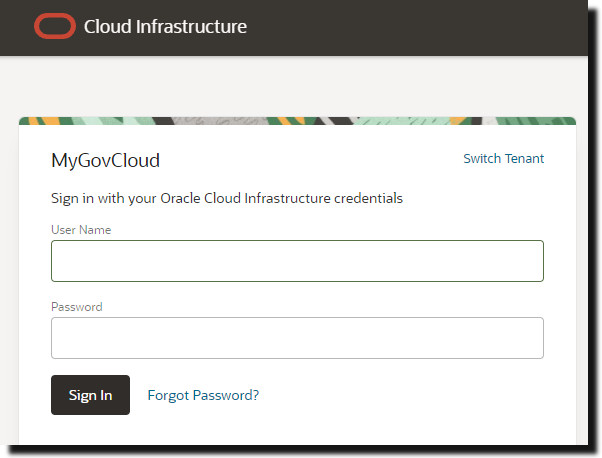This screenshot has height=458, width=602.
Task: Focus the User Name input field
Action: point(297,261)
